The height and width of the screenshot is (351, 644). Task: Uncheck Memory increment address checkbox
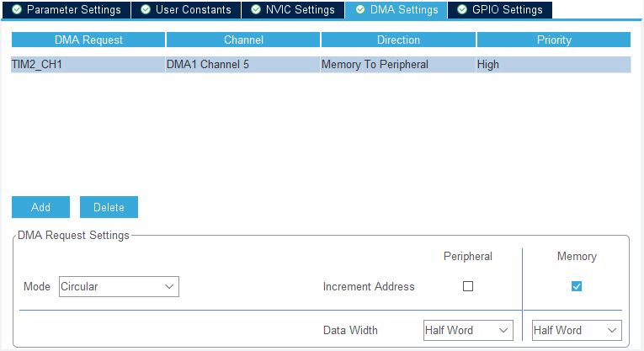pyautogui.click(x=577, y=286)
